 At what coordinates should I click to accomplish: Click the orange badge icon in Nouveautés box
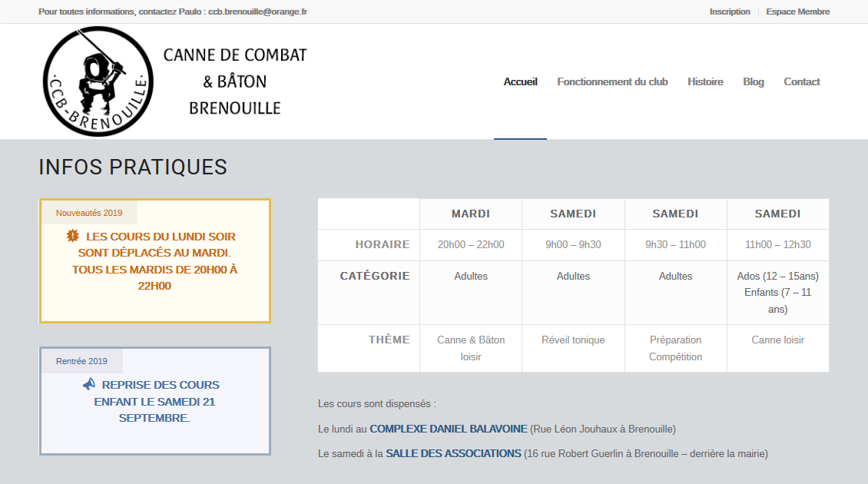(73, 236)
